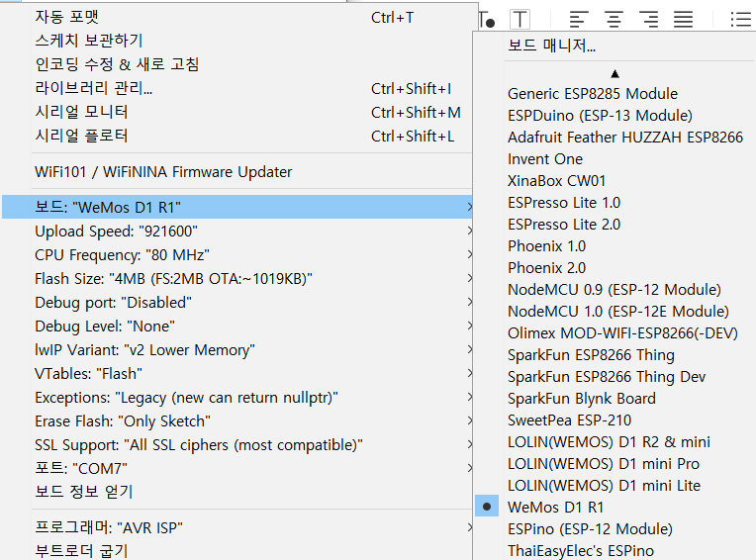Align text left in toolbar
Viewport: 756px width, 560px height.
pos(579,19)
